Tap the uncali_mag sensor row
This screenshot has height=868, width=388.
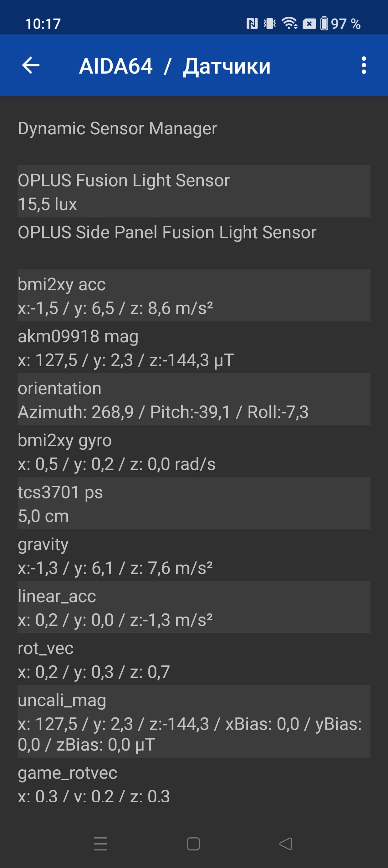(x=194, y=722)
